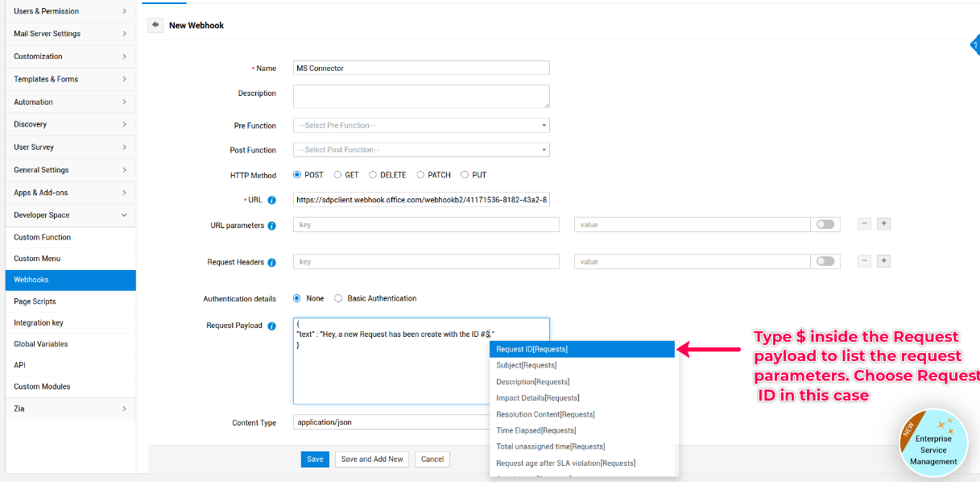Turn on the Request Headers toggle
This screenshot has height=482, width=980.
tap(825, 262)
